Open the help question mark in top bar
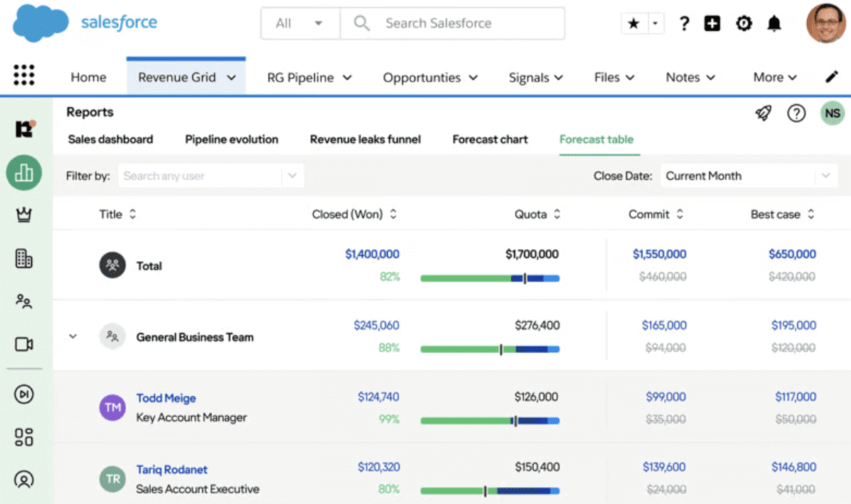The image size is (851, 504). 684,23
